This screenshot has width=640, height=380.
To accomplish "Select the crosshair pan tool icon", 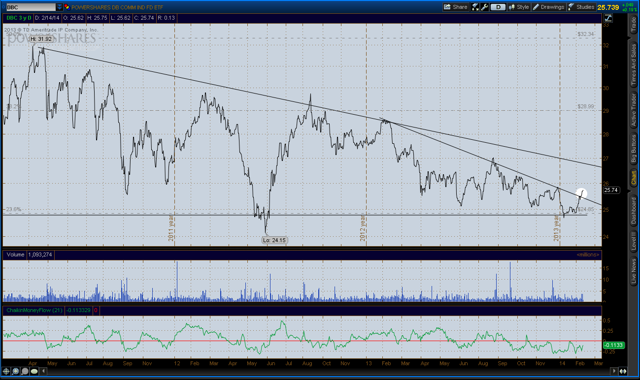I will (x=6, y=371).
